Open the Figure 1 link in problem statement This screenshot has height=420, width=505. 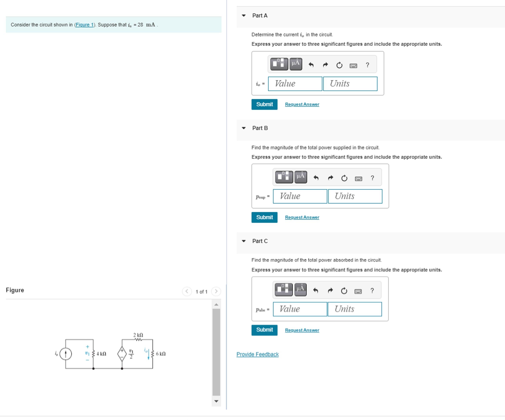click(x=84, y=25)
